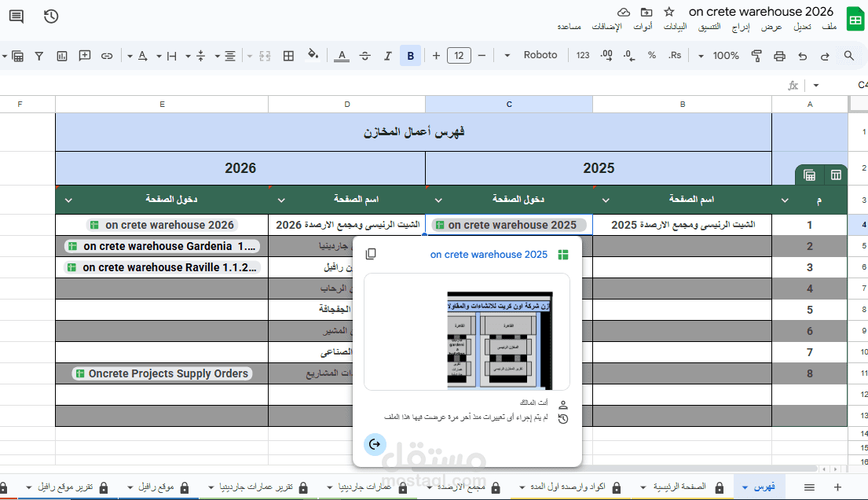Open the fill color icon
The height and width of the screenshot is (500, 868).
(x=312, y=55)
